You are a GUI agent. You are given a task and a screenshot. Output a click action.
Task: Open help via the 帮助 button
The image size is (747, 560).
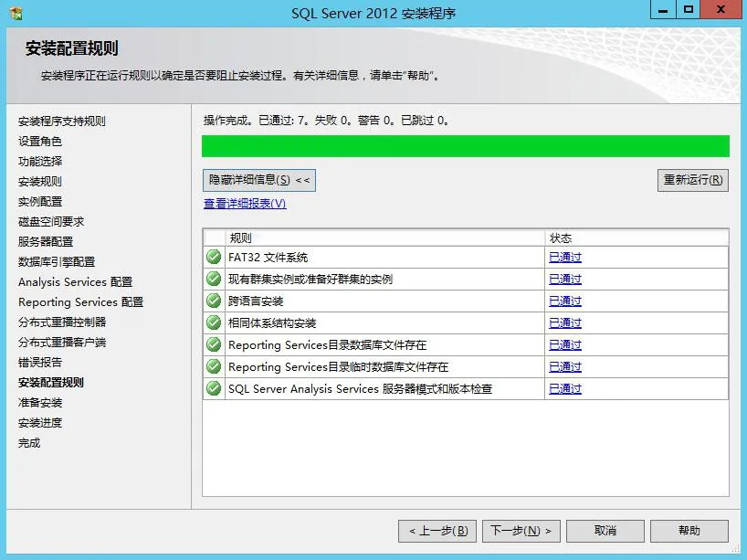click(x=689, y=531)
